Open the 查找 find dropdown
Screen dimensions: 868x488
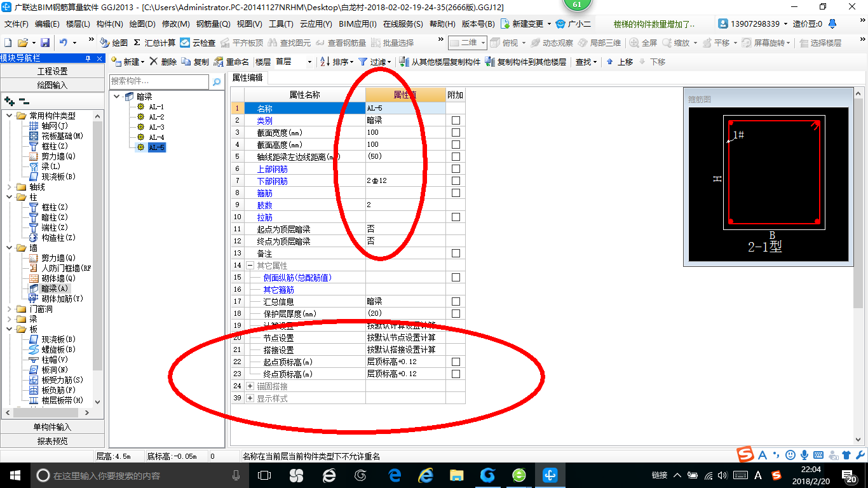click(x=586, y=62)
